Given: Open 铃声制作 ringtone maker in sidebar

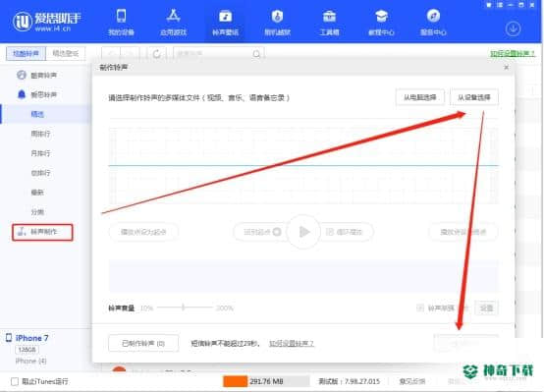Looking at the screenshot, I should (42, 232).
